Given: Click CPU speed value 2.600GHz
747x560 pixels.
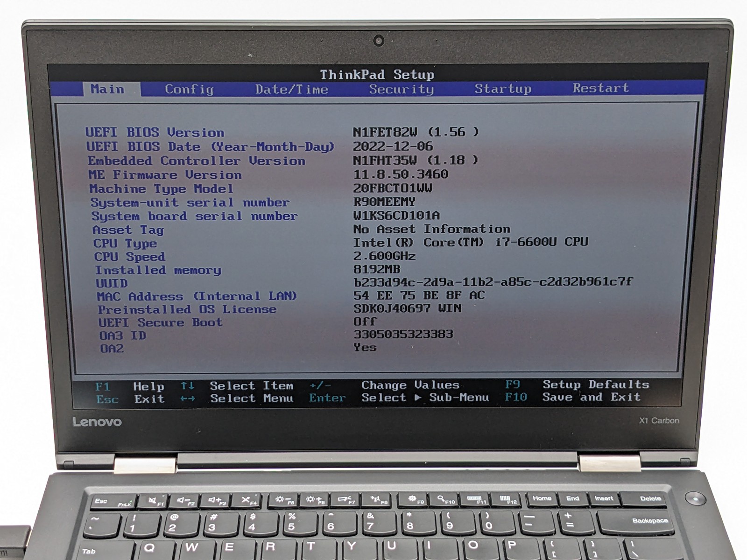Looking at the screenshot, I should (x=384, y=256).
